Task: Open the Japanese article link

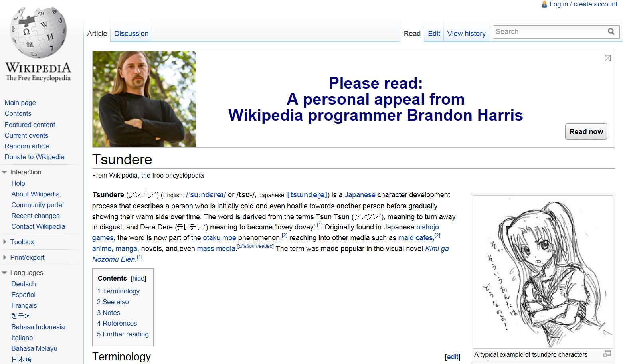Action: 360,195
